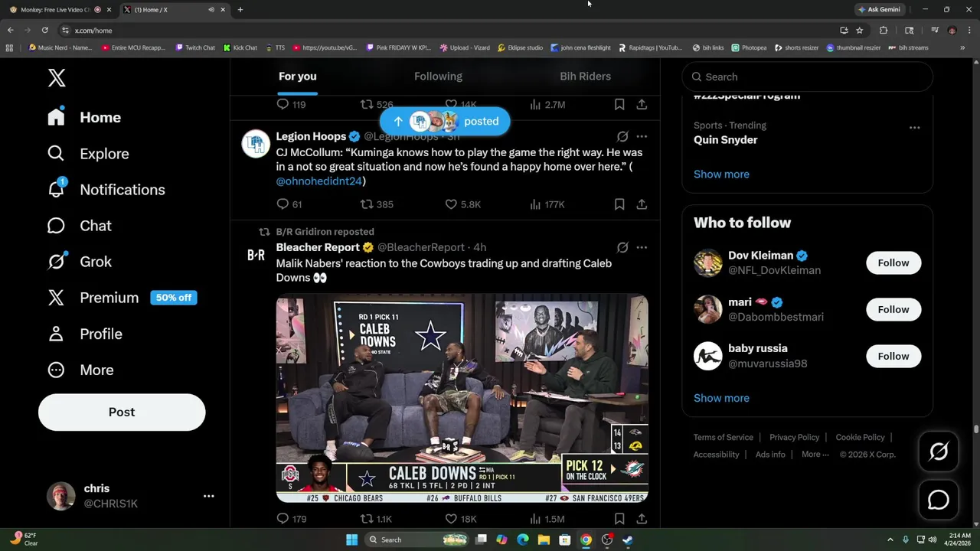The width and height of the screenshot is (980, 551).
Task: Expand the footer More menu
Action: 815,455
